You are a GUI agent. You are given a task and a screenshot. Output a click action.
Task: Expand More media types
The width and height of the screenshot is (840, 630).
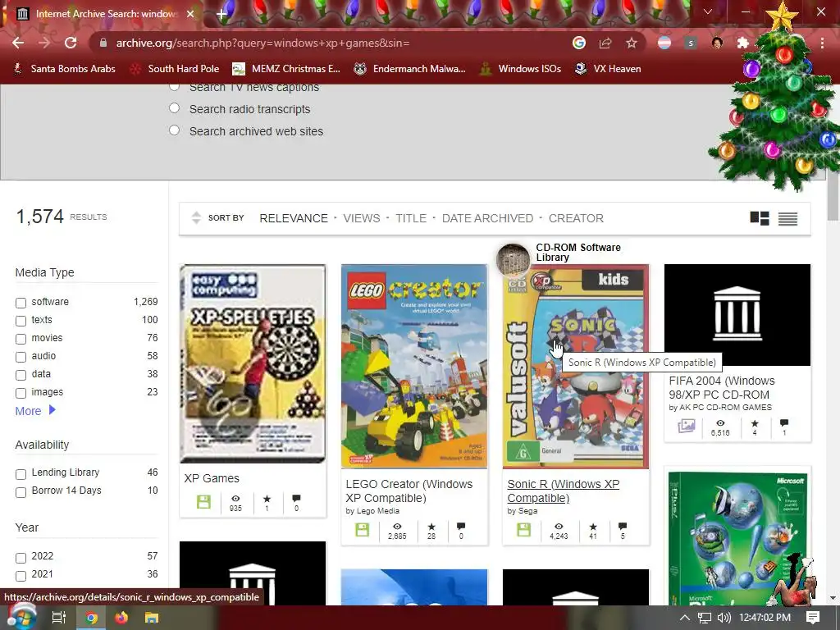click(35, 411)
